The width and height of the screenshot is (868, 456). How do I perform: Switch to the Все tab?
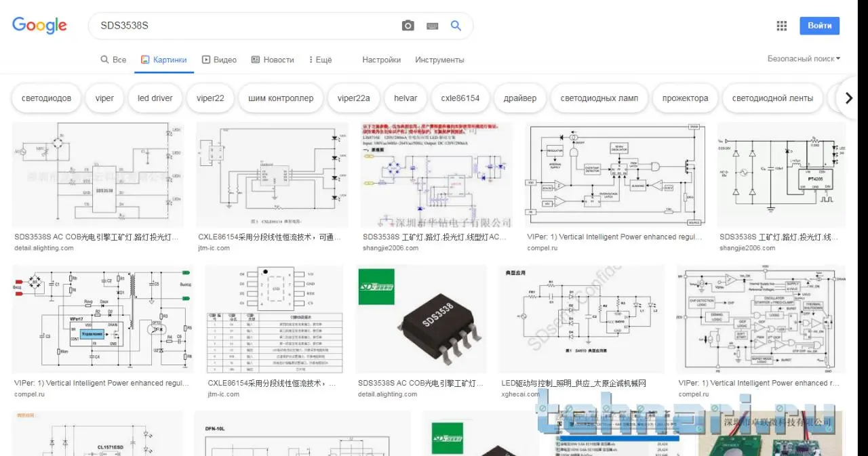point(113,60)
